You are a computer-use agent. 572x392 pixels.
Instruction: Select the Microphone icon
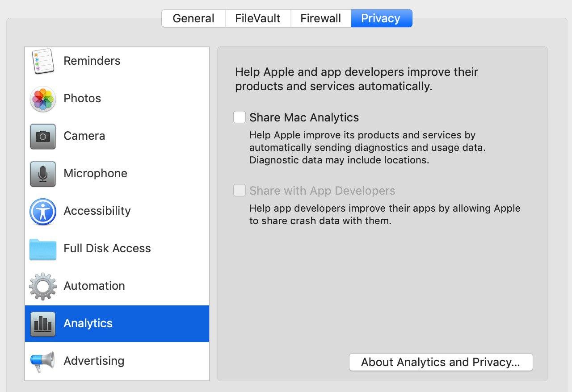43,174
